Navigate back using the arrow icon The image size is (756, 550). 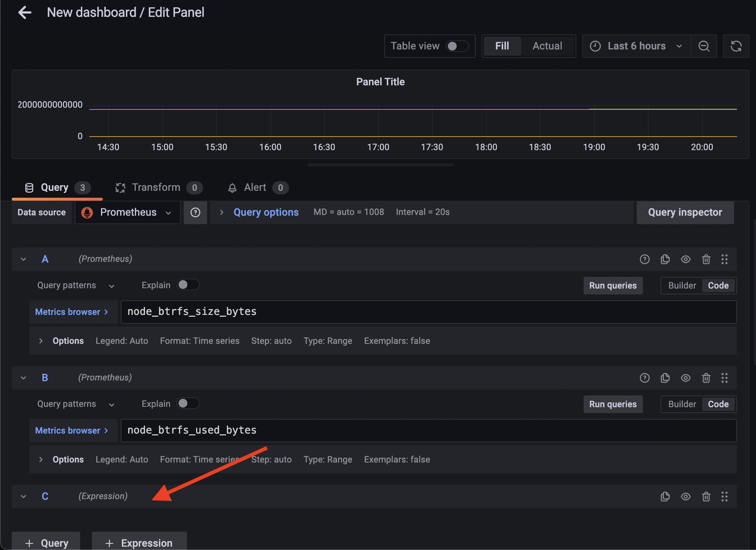coord(25,12)
